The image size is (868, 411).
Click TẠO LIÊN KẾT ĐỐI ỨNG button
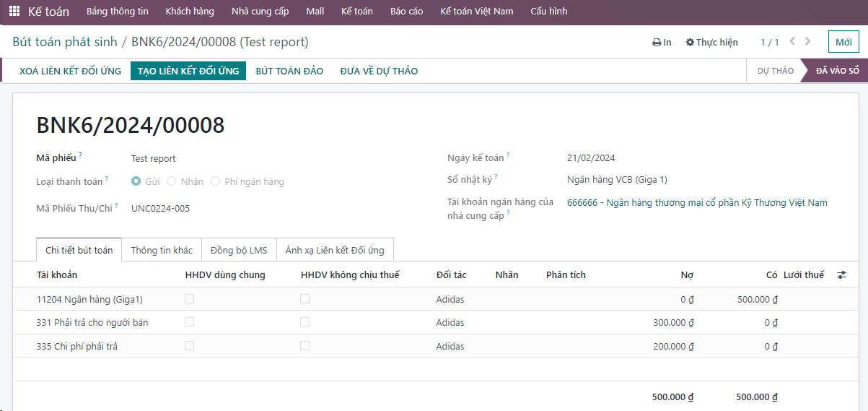point(188,71)
